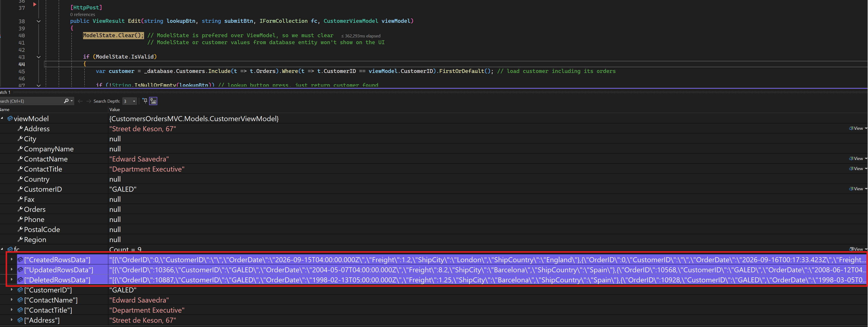Select the PostalCode property row

tap(434, 230)
